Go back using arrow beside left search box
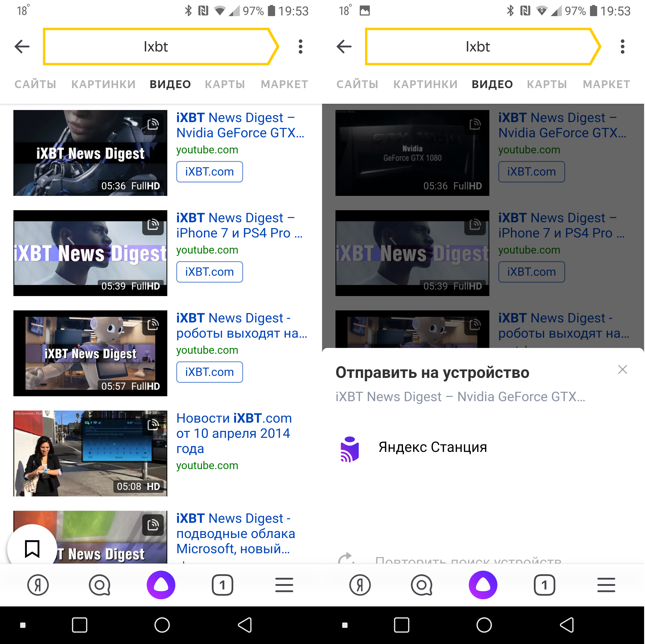 22,47
